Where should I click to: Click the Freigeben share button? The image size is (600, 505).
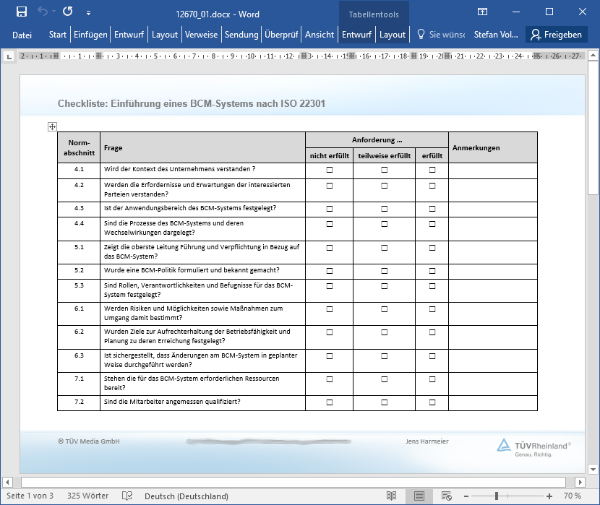tap(556, 34)
